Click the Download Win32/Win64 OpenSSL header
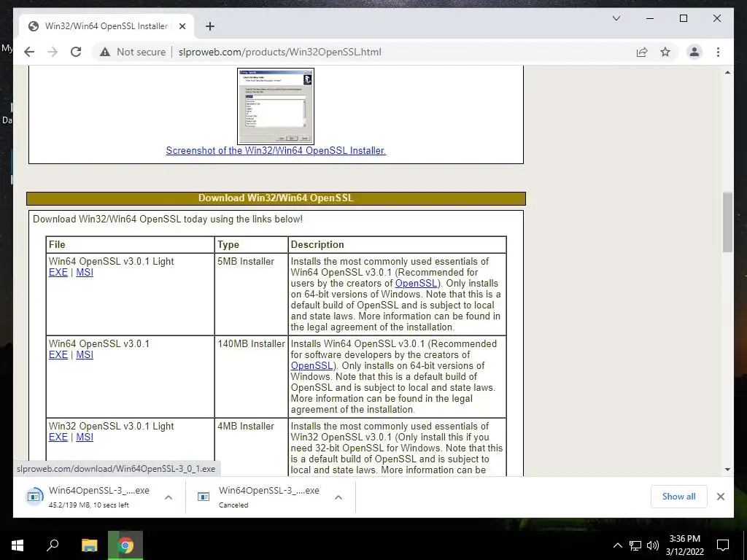 [x=276, y=198]
